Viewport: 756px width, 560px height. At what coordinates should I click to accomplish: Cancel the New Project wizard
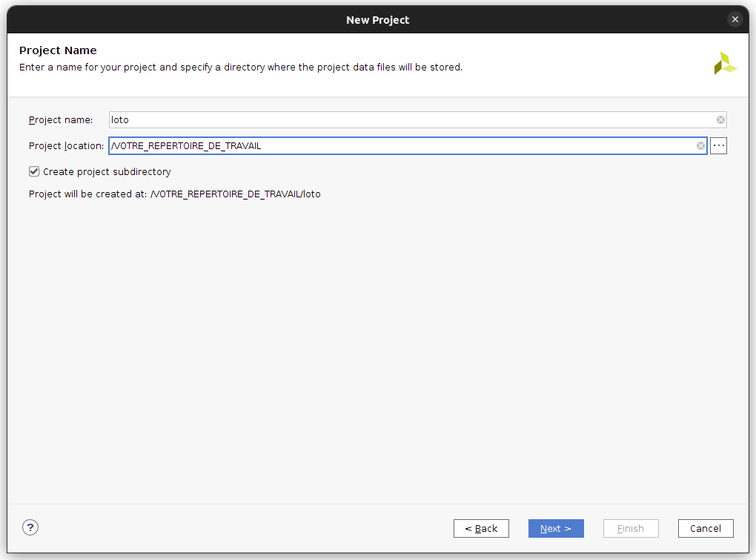[x=706, y=529]
